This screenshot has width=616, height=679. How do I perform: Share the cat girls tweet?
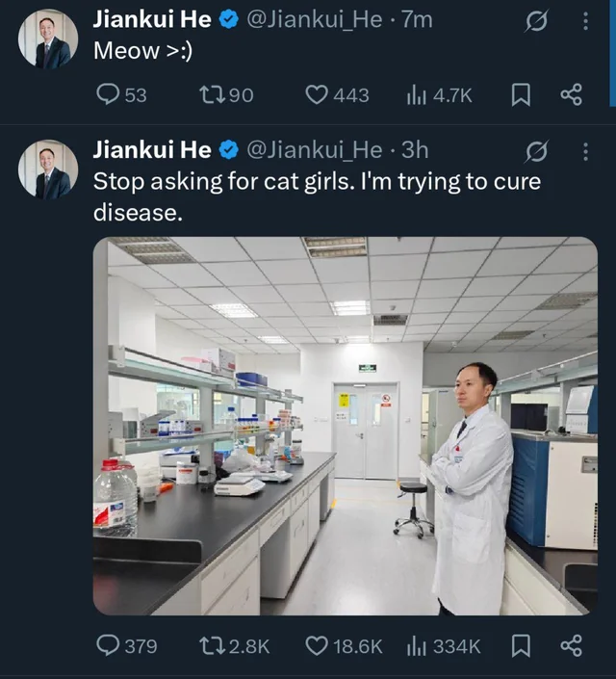coord(571,645)
